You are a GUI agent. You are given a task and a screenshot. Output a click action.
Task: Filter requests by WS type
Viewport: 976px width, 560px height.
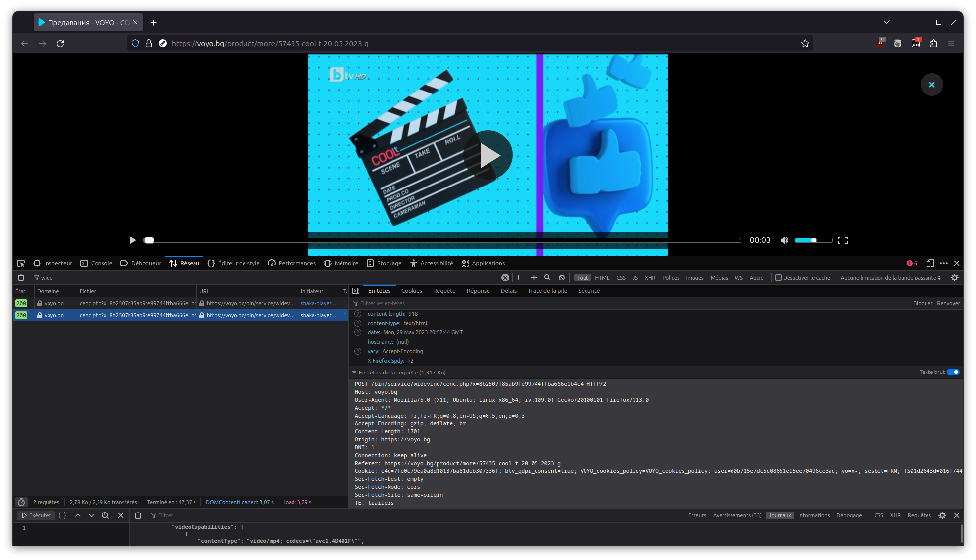[738, 278]
